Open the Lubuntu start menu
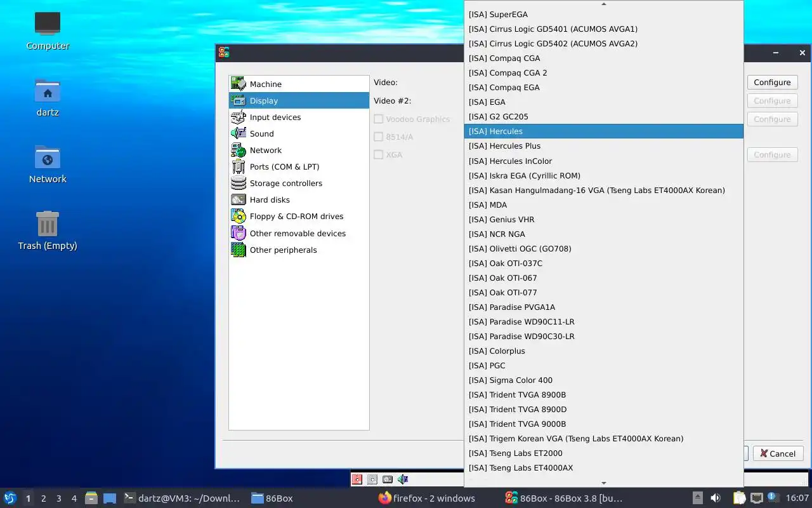 10,498
